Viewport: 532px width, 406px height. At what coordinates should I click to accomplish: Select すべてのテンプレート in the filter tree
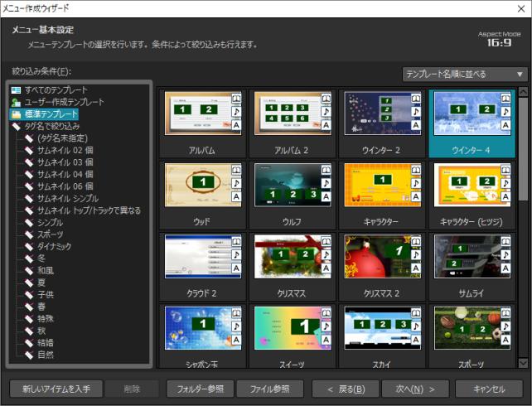(x=56, y=89)
